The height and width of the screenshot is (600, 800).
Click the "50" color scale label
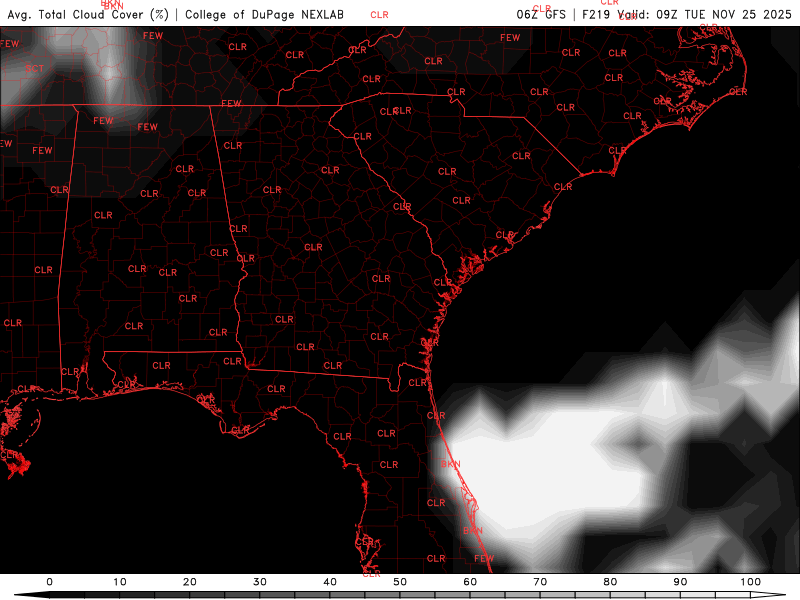(400, 582)
